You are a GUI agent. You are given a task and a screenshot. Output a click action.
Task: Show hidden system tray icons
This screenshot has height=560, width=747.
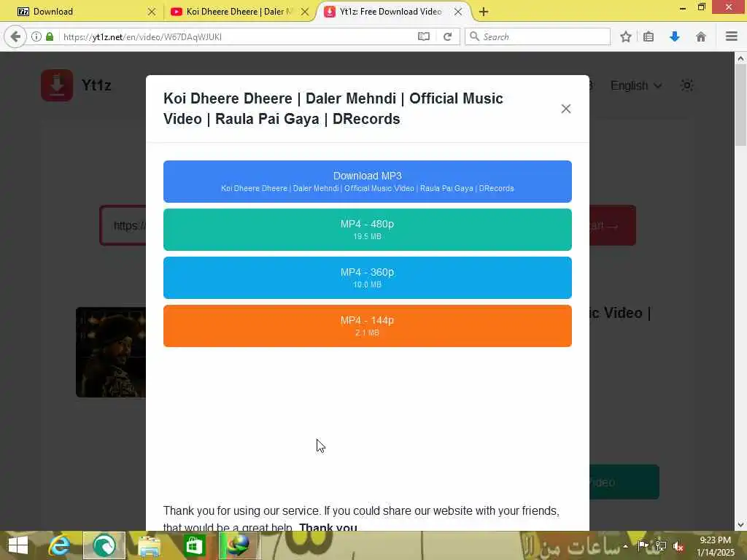pyautogui.click(x=625, y=546)
